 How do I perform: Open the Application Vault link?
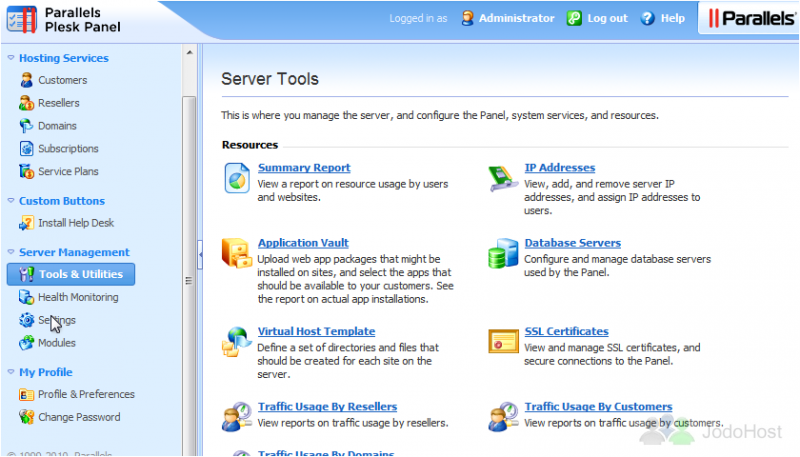pos(303,243)
